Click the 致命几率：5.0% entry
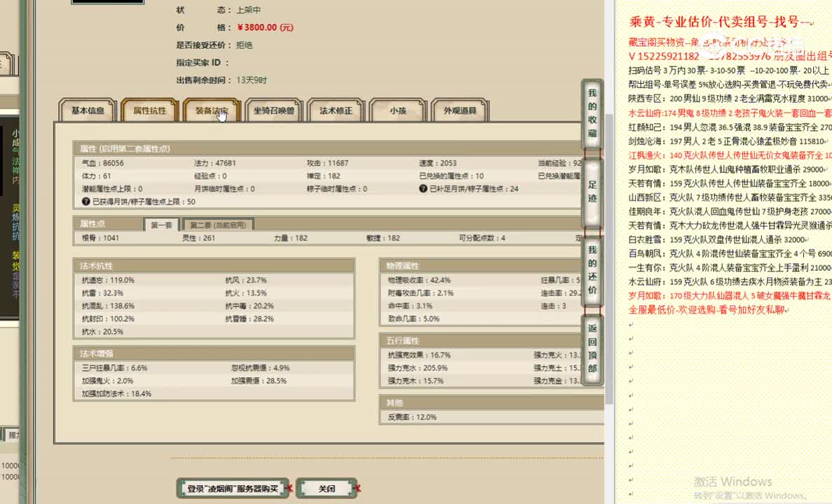Screen dimensions: 832x504 tap(413, 318)
